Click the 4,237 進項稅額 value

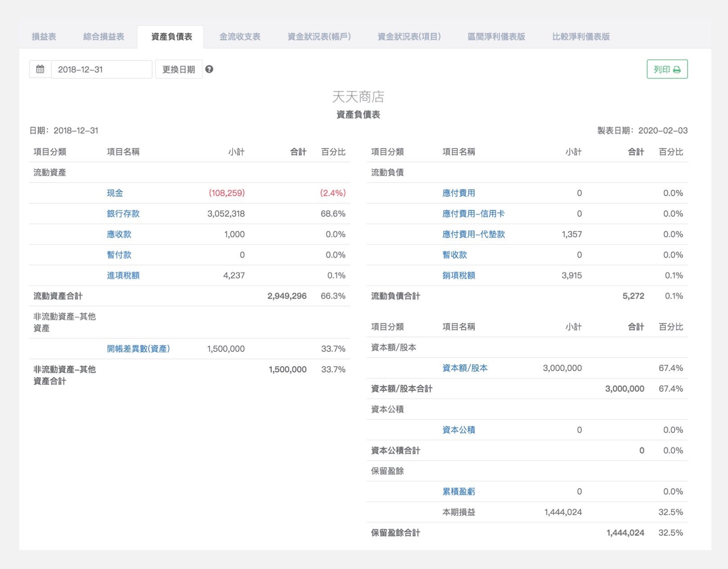pyautogui.click(x=234, y=275)
